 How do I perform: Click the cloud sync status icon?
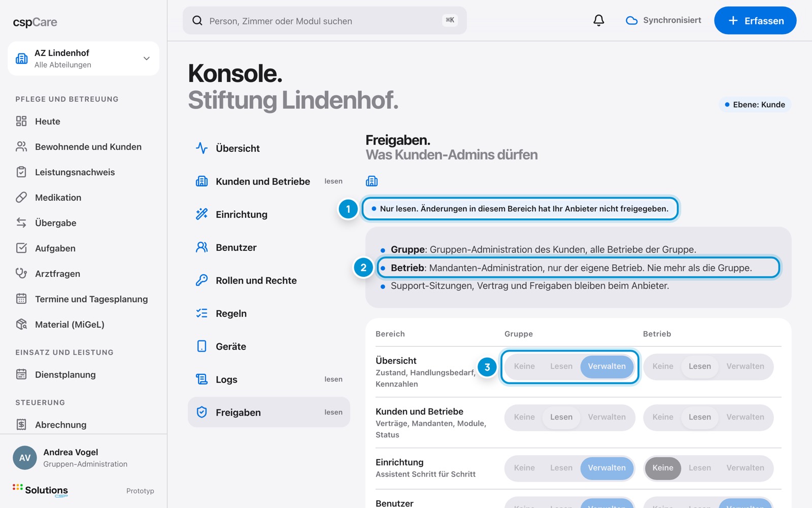pos(631,20)
